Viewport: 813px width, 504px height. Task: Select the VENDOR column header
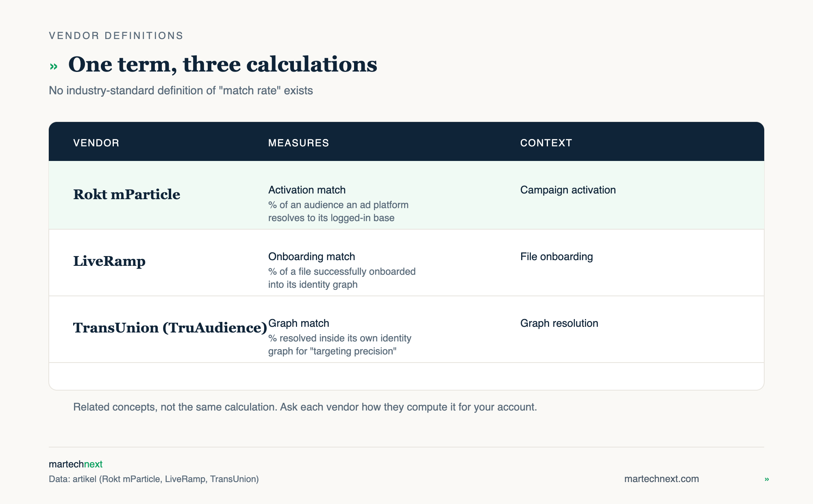pyautogui.click(x=96, y=143)
